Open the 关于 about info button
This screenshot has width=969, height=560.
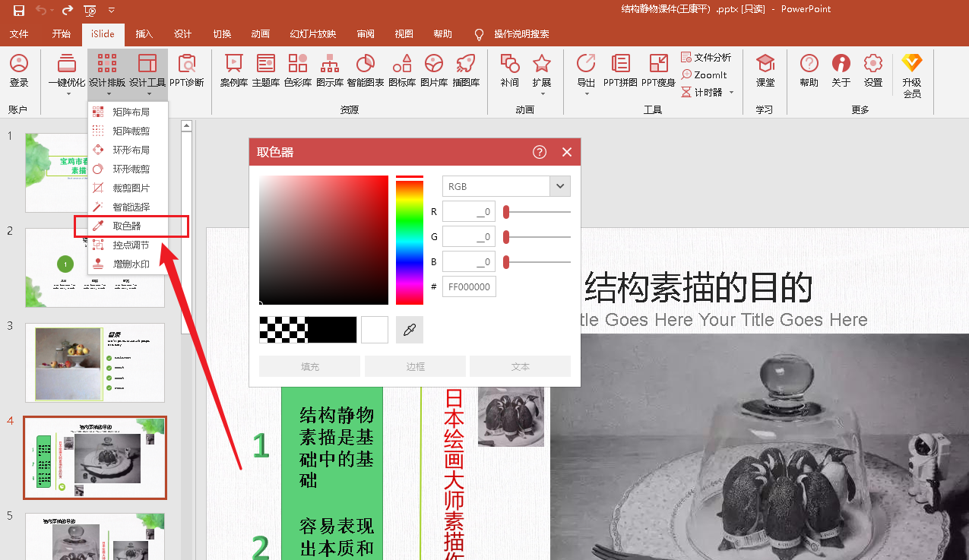click(841, 71)
